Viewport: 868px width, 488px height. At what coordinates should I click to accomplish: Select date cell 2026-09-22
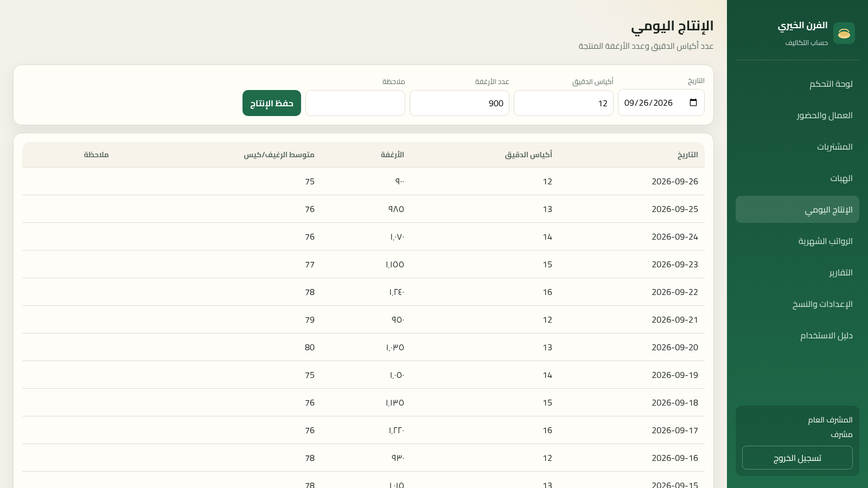(675, 292)
